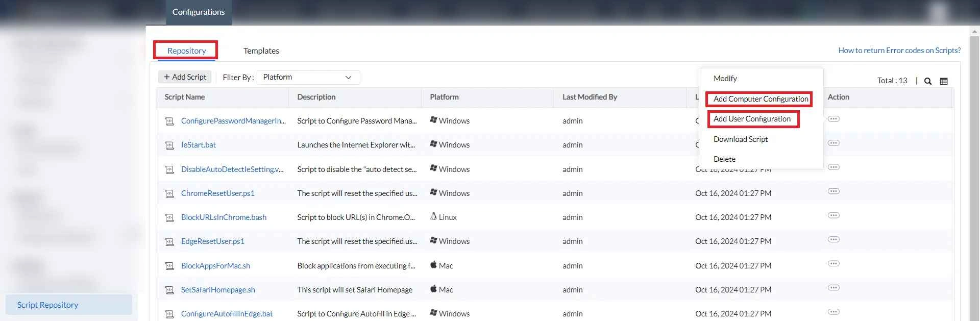Screen dimensions: 980x321
Task: Open action ellipsis for SetSafariHomepage.sh row
Action: click(x=834, y=288)
